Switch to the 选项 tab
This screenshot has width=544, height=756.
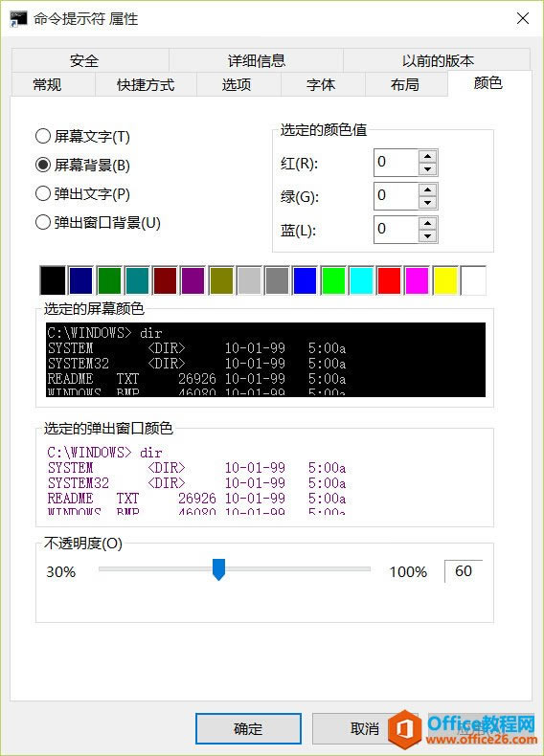coord(238,85)
